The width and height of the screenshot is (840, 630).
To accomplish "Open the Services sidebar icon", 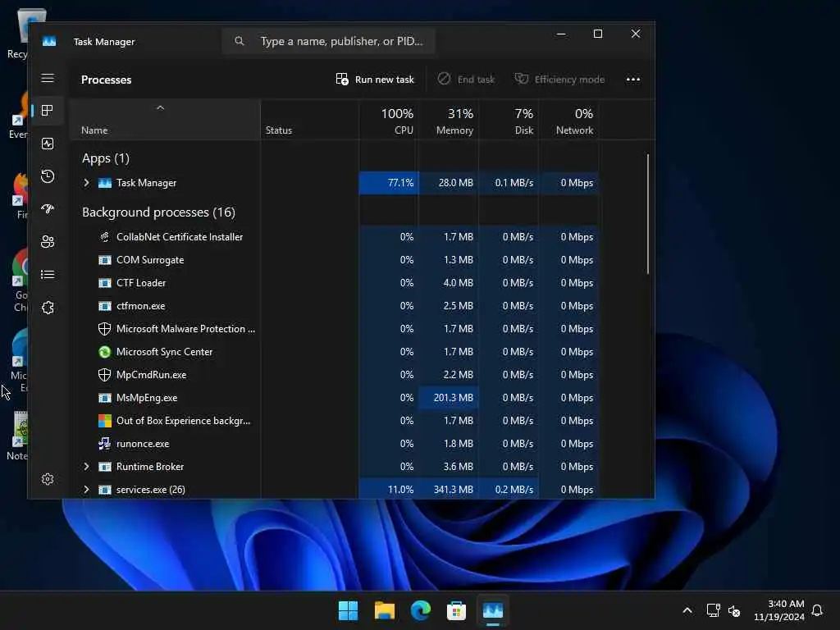I will (x=48, y=308).
